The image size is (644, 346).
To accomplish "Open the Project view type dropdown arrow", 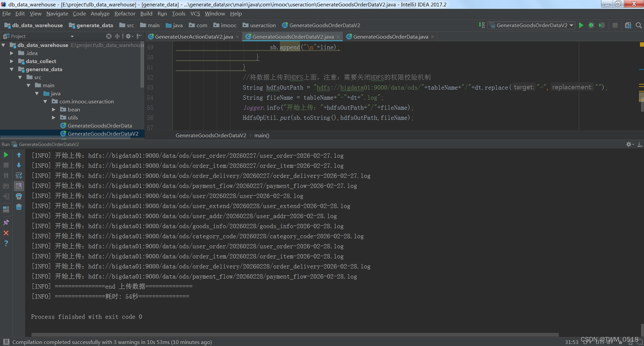I will 72,36.
